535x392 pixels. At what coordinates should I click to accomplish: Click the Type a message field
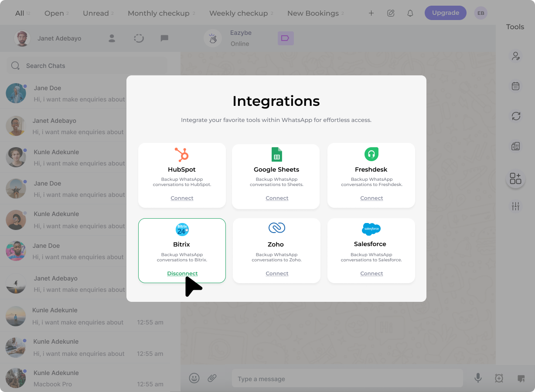(x=348, y=378)
